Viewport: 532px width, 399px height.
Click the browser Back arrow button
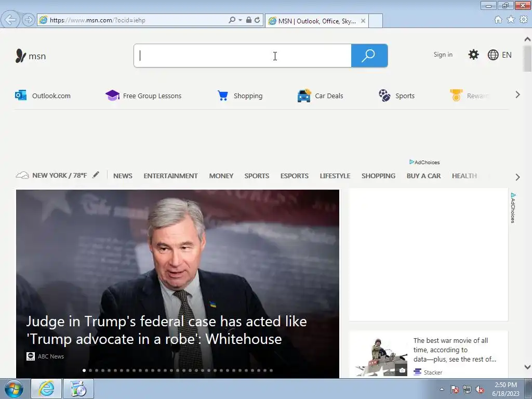(10, 20)
